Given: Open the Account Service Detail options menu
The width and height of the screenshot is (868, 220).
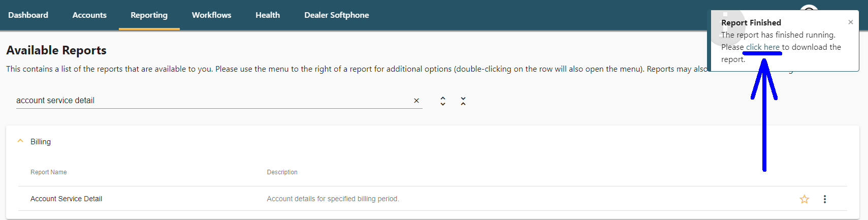Looking at the screenshot, I should (825, 199).
